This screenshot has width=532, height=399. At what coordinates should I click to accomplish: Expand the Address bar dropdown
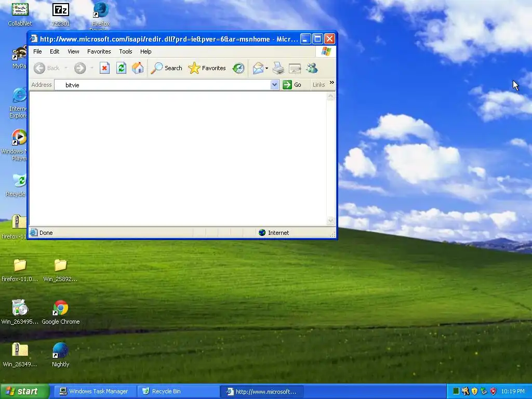pyautogui.click(x=274, y=85)
